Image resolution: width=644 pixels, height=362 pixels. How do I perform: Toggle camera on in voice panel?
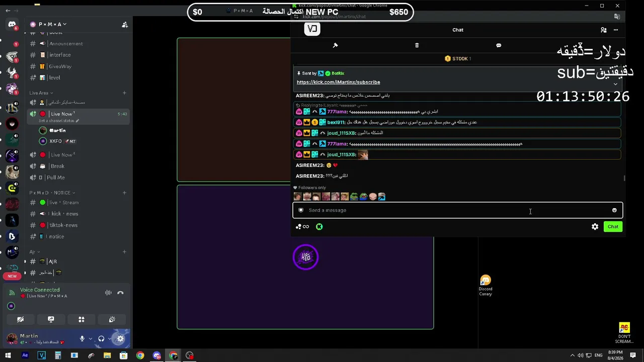tap(21, 319)
